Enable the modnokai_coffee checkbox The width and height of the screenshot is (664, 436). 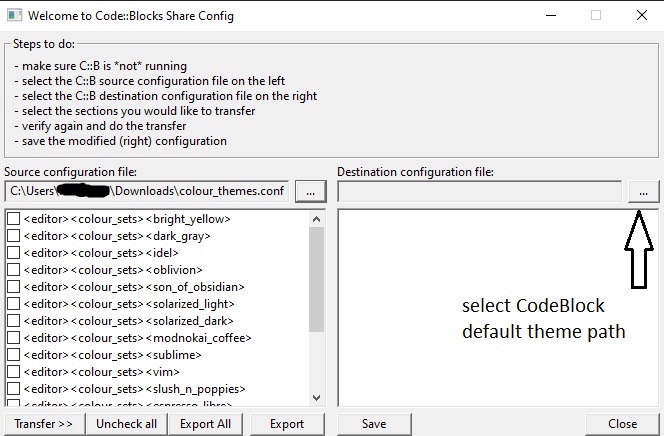click(14, 337)
